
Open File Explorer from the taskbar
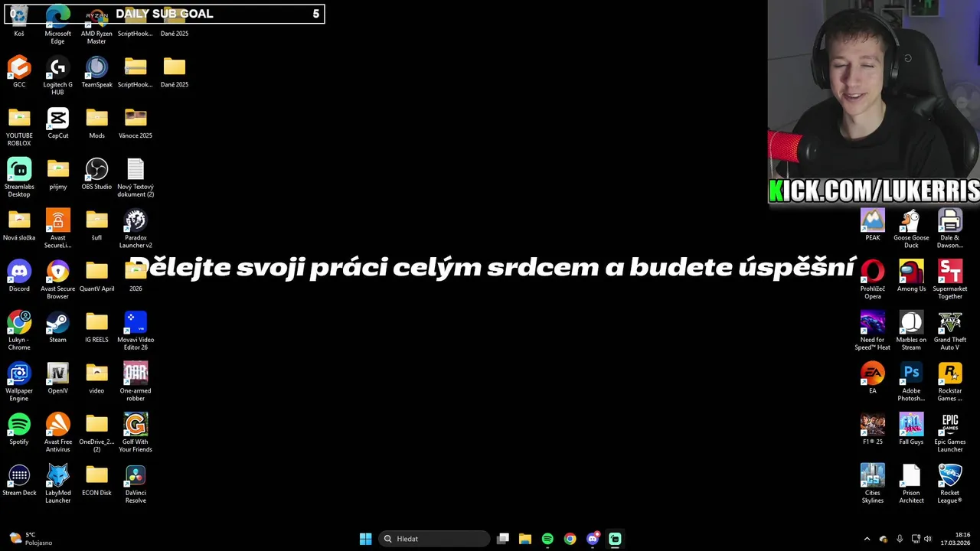pos(525,539)
